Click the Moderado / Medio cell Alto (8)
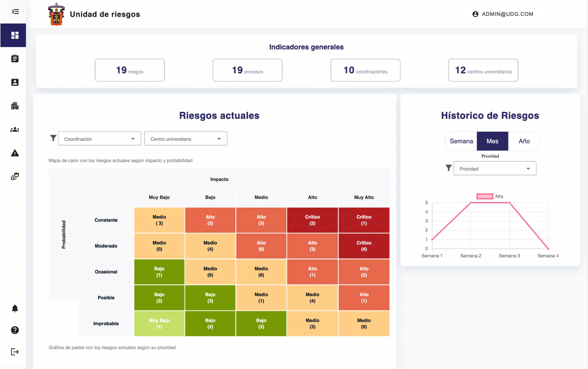Screen dimensions: 588x369 pyautogui.click(x=261, y=246)
